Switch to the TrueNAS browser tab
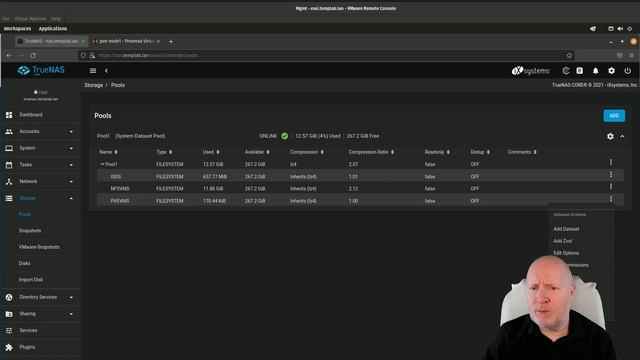Screen dimensions: 640x360 pyautogui.click(x=51, y=41)
